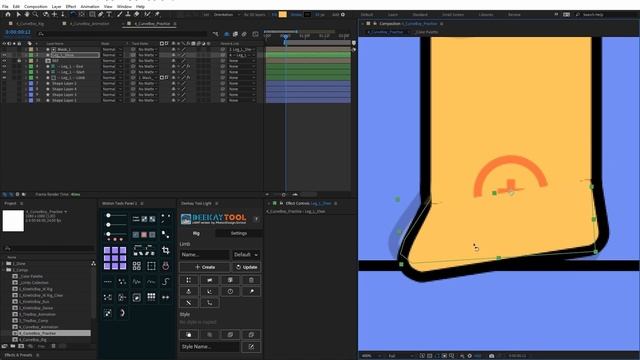The height and width of the screenshot is (360, 640).
Task: Click the flowchart icon in Project panel
Action: 93,264
